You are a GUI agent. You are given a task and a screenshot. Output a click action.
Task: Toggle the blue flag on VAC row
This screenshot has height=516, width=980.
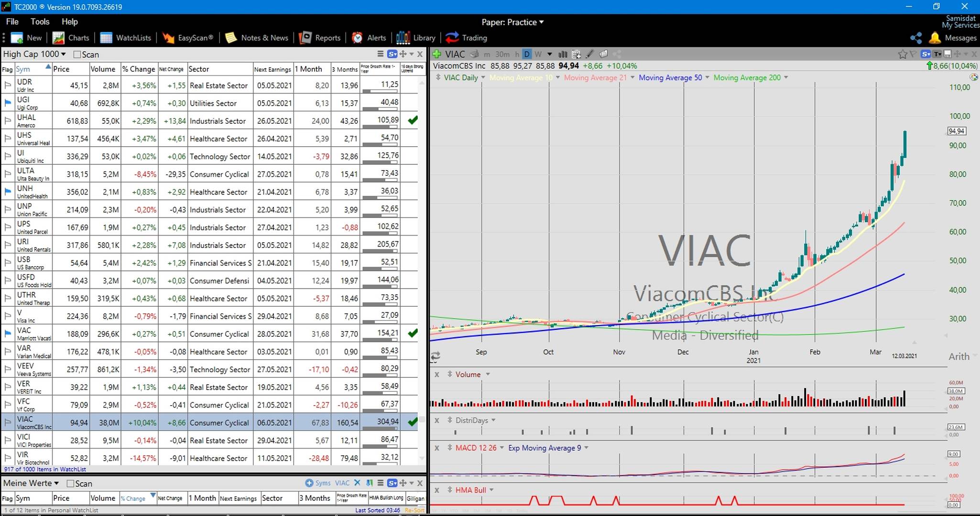tap(8, 333)
